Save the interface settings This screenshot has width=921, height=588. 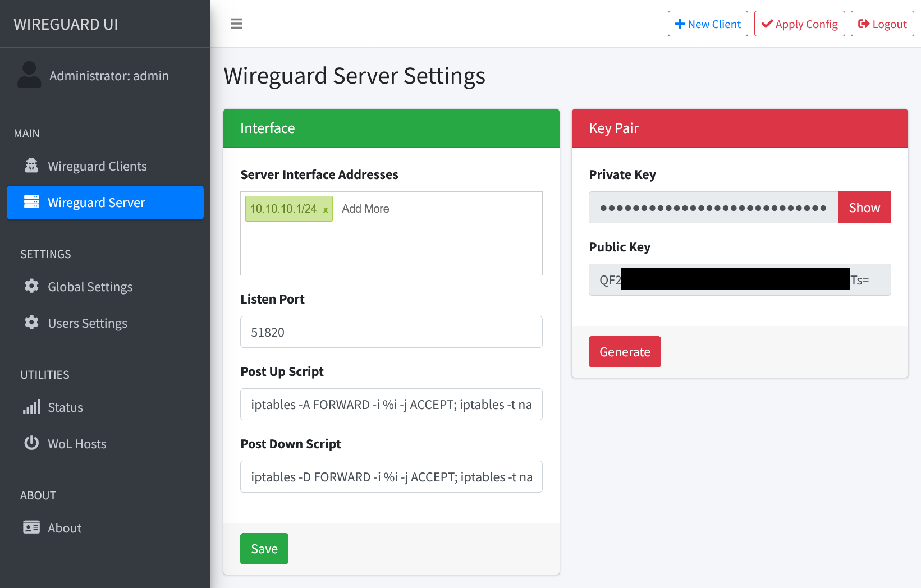(264, 549)
